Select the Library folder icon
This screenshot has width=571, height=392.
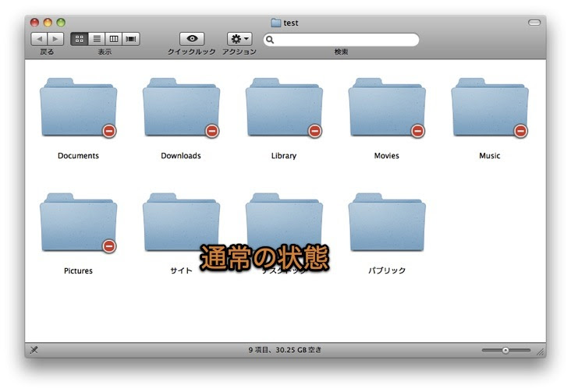click(284, 108)
